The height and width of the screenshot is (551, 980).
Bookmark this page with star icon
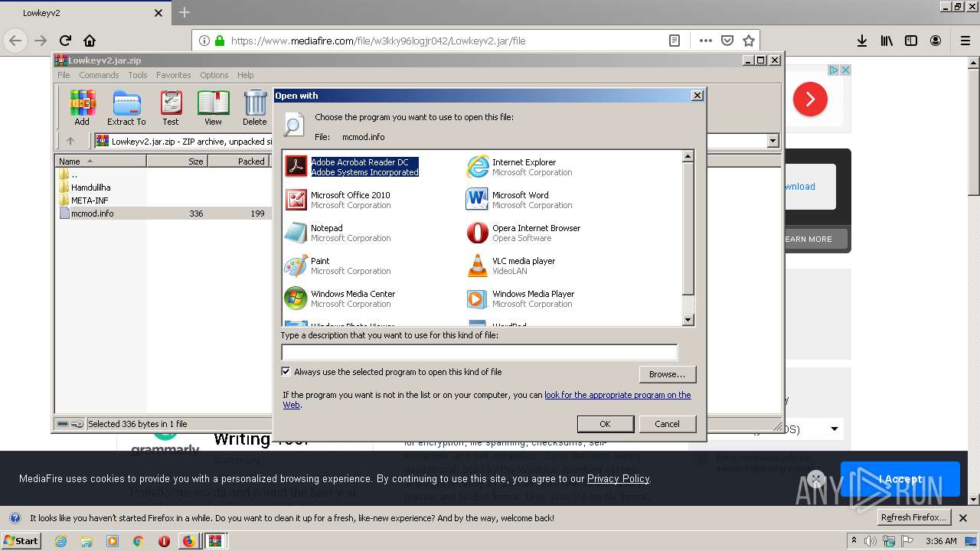coord(749,41)
